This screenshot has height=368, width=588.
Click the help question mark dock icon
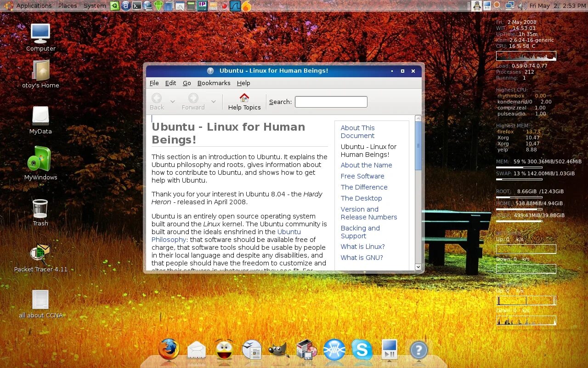coord(418,351)
